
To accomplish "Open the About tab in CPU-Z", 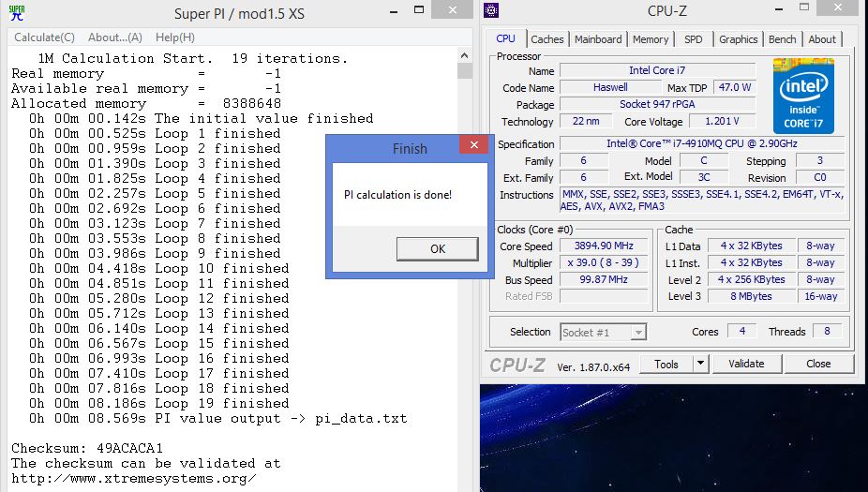I will point(822,39).
